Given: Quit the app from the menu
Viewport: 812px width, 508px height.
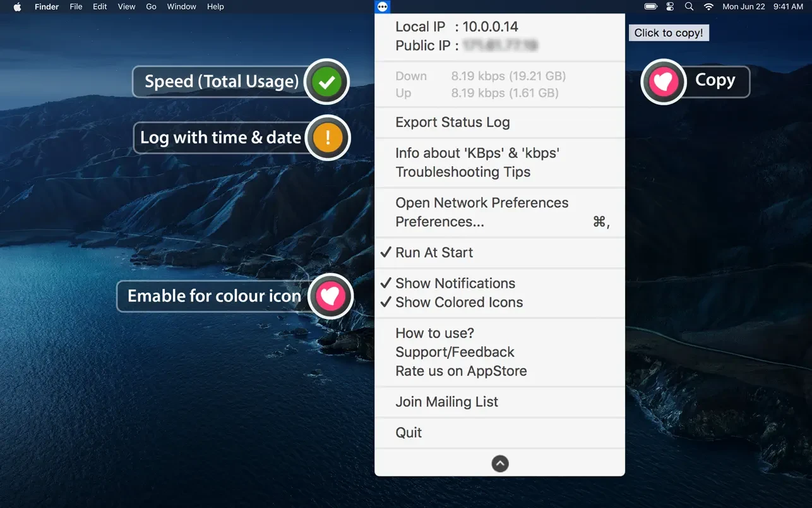Looking at the screenshot, I should pyautogui.click(x=499, y=433).
